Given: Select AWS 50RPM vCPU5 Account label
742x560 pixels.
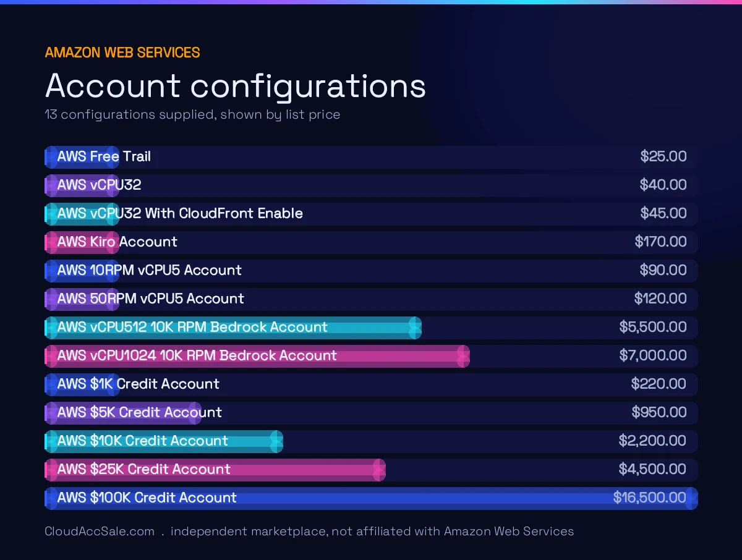Looking at the screenshot, I should point(151,299).
